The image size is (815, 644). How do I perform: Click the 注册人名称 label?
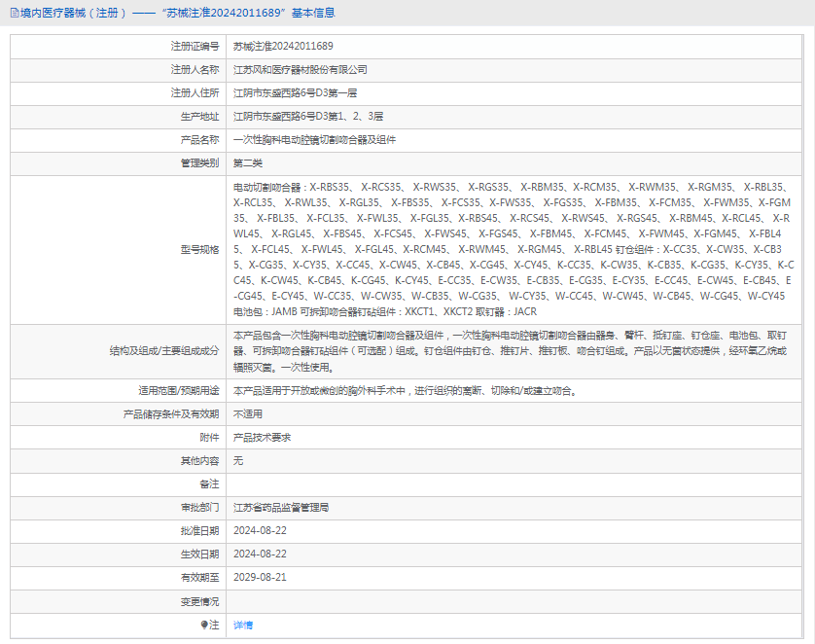[x=195, y=70]
